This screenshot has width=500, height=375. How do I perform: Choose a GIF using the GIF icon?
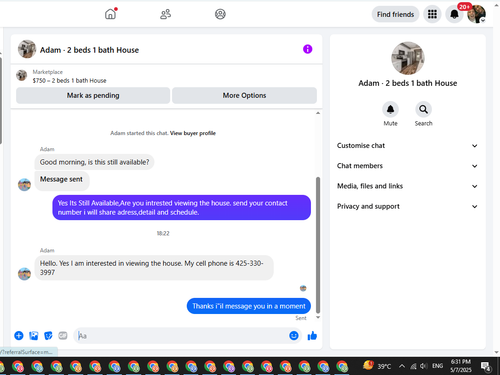pyautogui.click(x=63, y=335)
